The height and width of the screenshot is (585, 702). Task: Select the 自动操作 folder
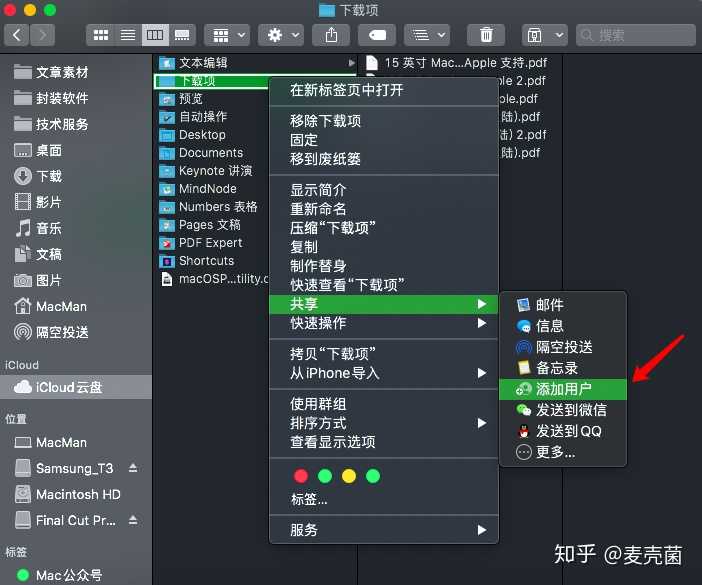pos(193,117)
